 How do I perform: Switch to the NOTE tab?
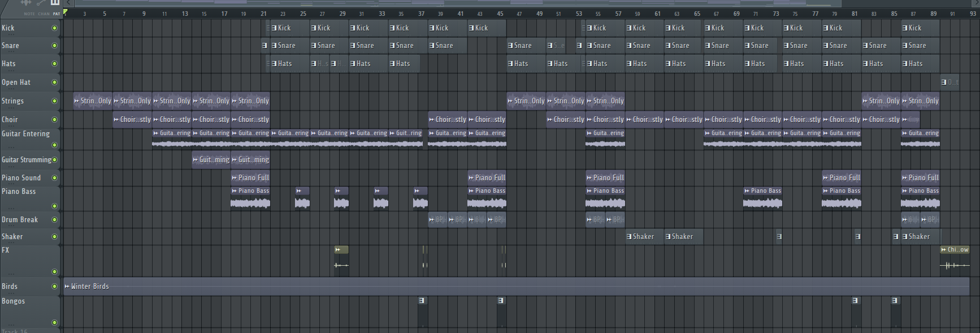29,14
